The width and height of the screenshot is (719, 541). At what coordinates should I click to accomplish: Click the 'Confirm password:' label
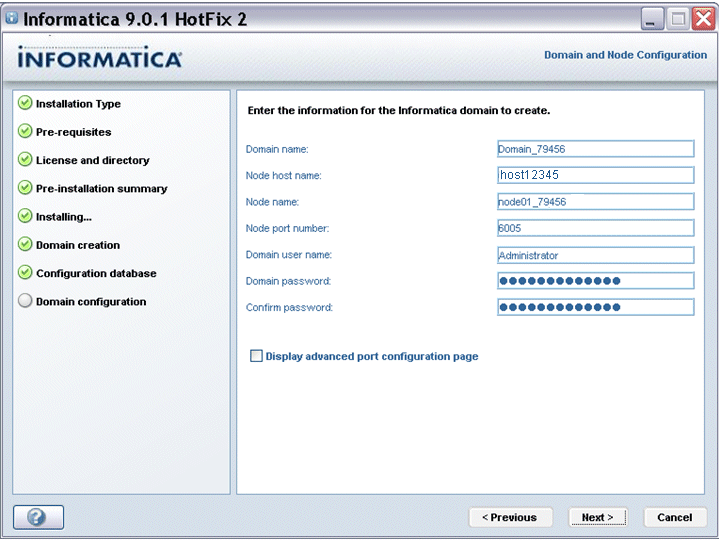289,307
